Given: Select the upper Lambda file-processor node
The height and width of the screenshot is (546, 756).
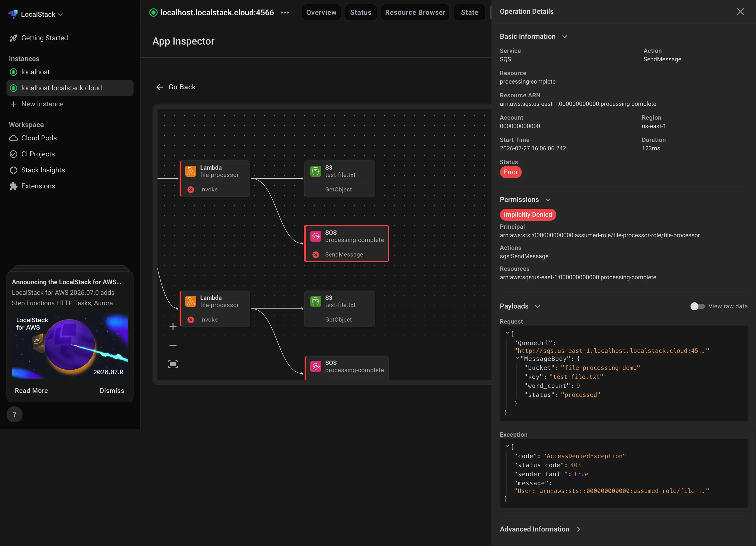Looking at the screenshot, I should pyautogui.click(x=215, y=179).
